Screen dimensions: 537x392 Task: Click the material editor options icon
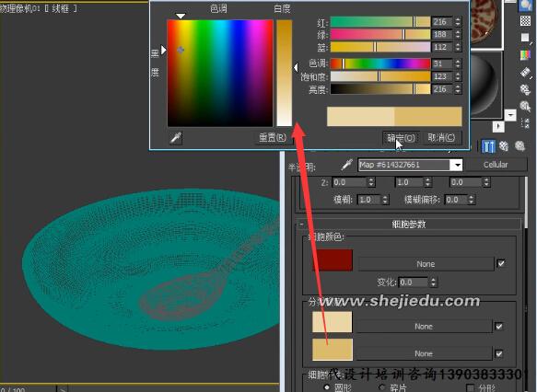point(525,89)
